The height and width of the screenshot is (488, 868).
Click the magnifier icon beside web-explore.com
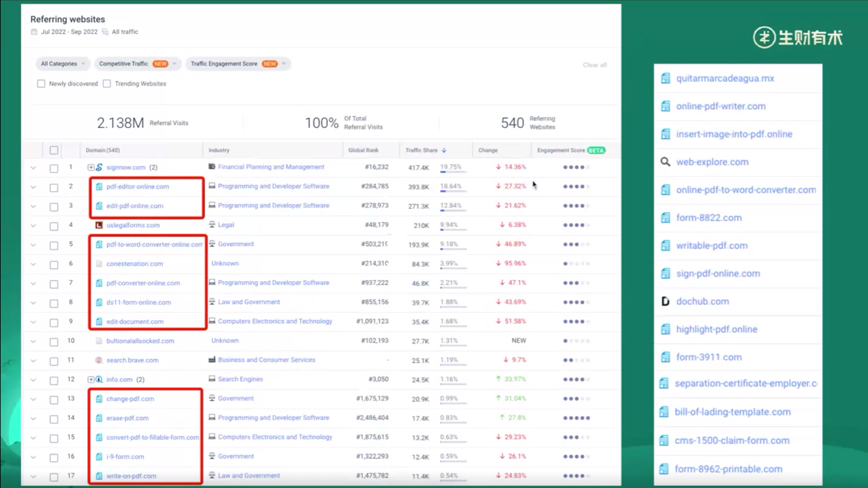coord(665,162)
